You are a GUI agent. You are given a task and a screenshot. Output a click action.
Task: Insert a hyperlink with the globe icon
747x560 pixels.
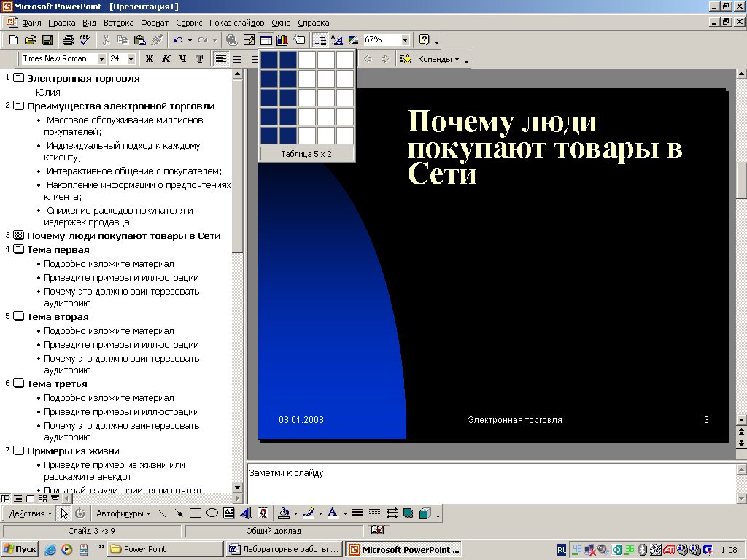pyautogui.click(x=231, y=40)
